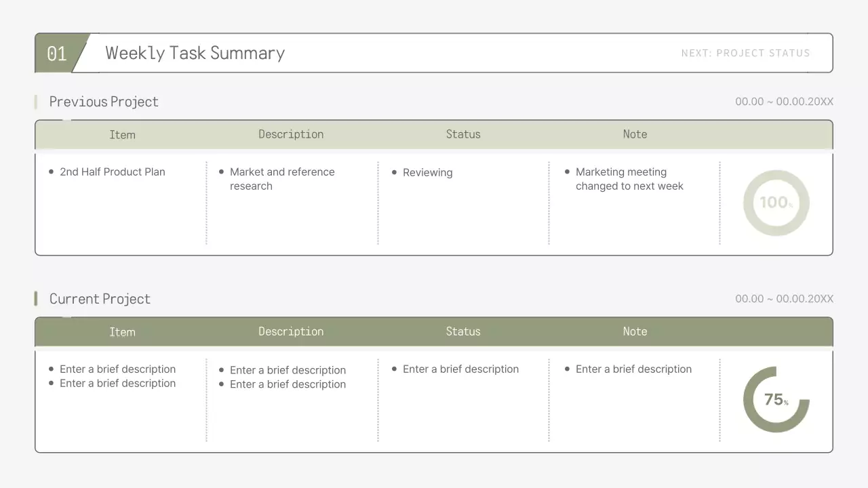Toggle the "Reviewing" status entry

point(427,172)
